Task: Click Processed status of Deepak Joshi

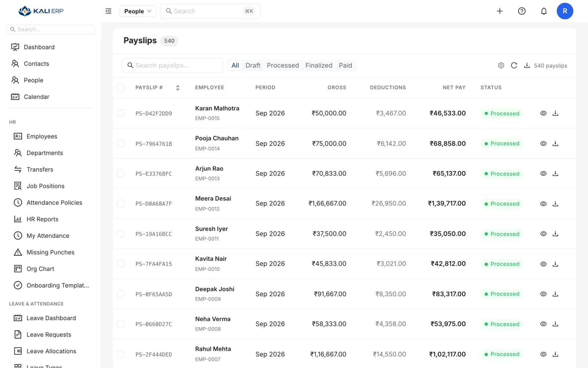Action: tap(502, 294)
